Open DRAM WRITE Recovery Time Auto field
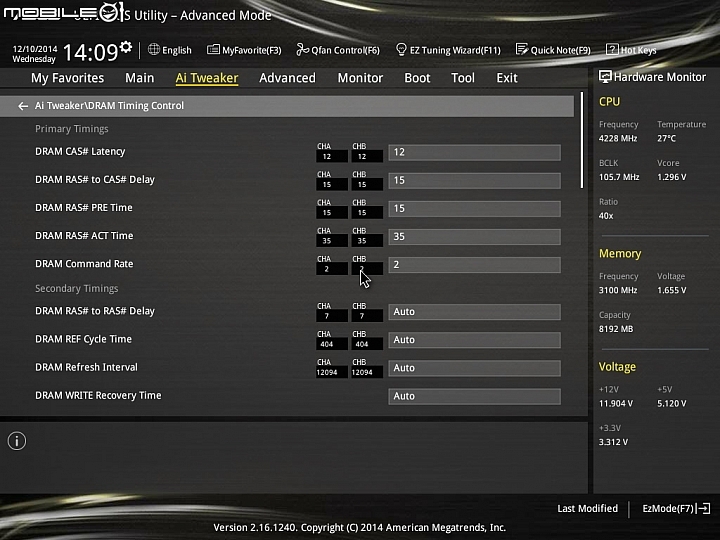 pos(474,396)
